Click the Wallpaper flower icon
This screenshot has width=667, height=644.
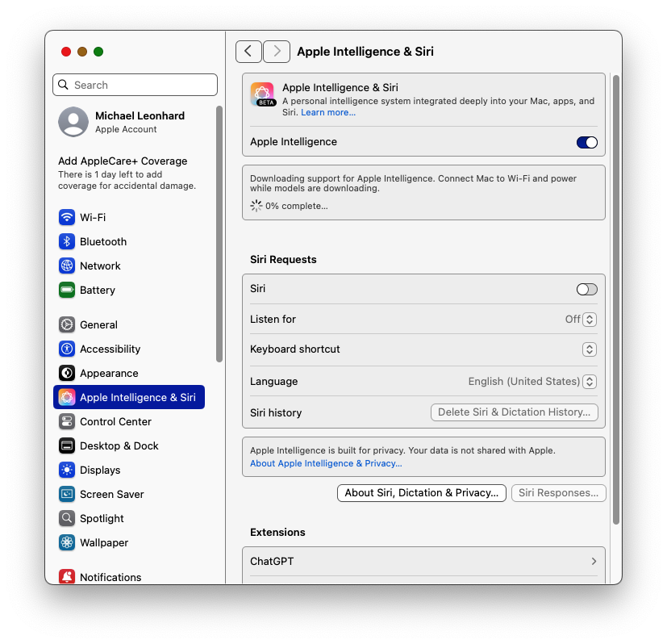67,542
